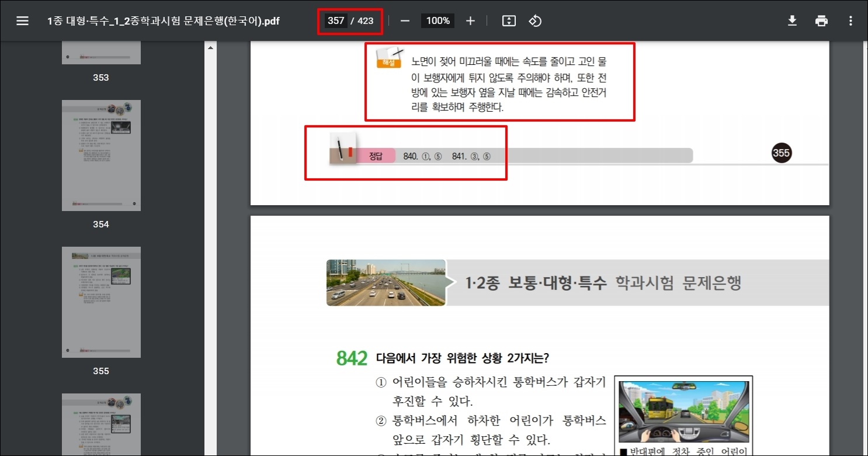Click the option ① text about 통학버스 후진
This screenshot has width=868, height=456.
(x=491, y=392)
